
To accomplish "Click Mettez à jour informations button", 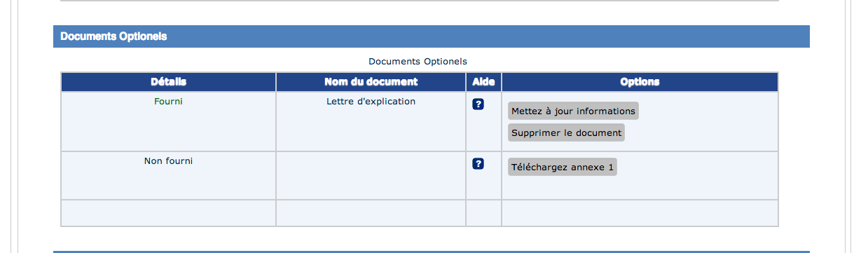I will [573, 111].
